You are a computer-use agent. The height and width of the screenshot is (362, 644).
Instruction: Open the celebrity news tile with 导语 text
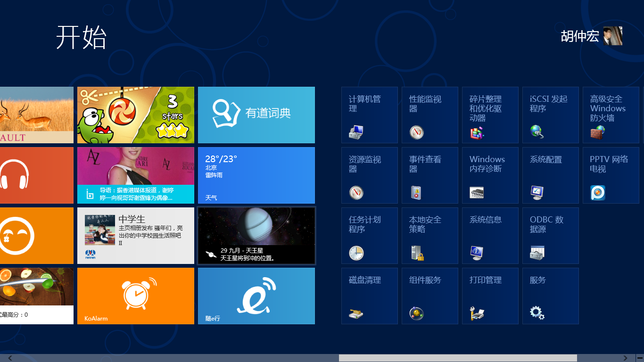pos(136,175)
